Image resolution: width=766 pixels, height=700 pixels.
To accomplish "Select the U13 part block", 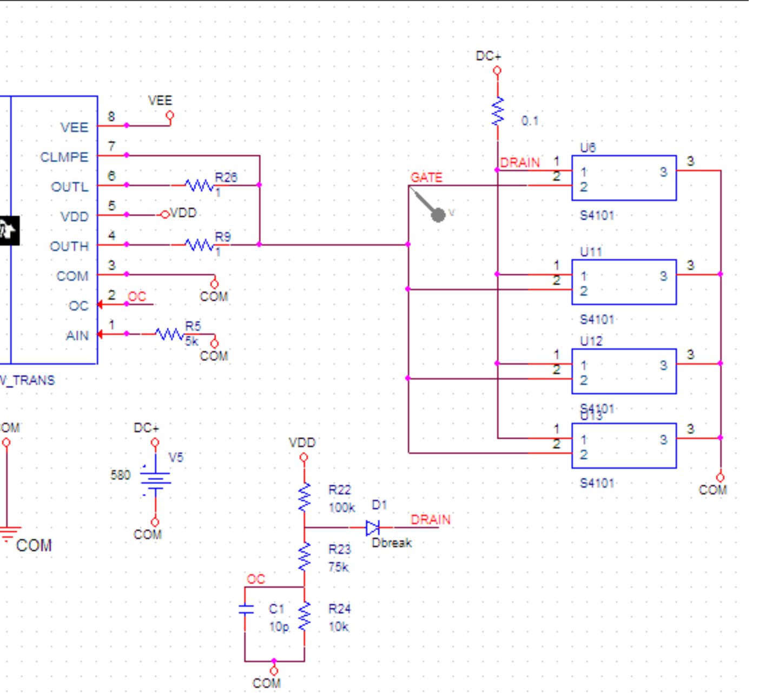I will point(624,446).
